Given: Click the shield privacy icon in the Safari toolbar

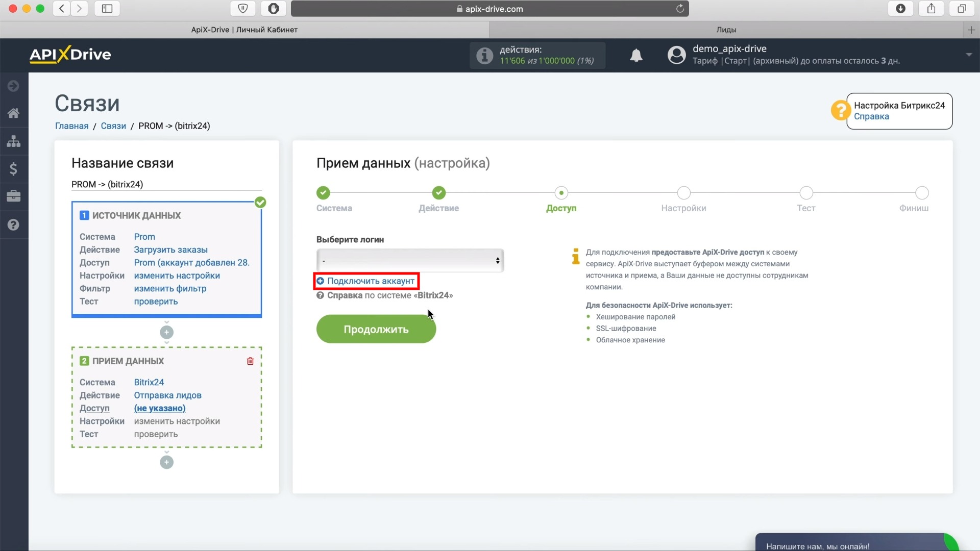Looking at the screenshot, I should click(243, 8).
